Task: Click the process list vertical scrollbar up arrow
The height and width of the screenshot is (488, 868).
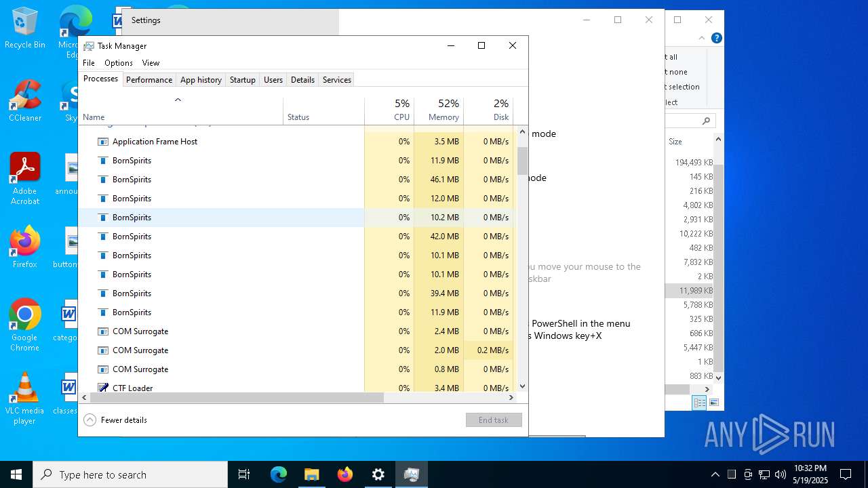Action: [x=522, y=131]
